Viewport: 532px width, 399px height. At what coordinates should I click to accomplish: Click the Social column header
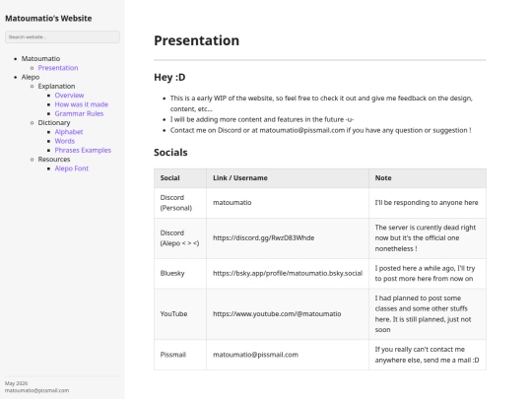tap(180, 178)
